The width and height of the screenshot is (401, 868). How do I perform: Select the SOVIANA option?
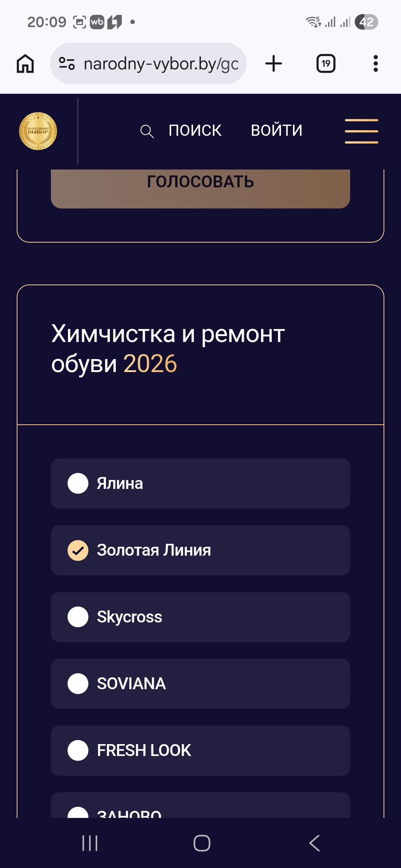coord(78,684)
